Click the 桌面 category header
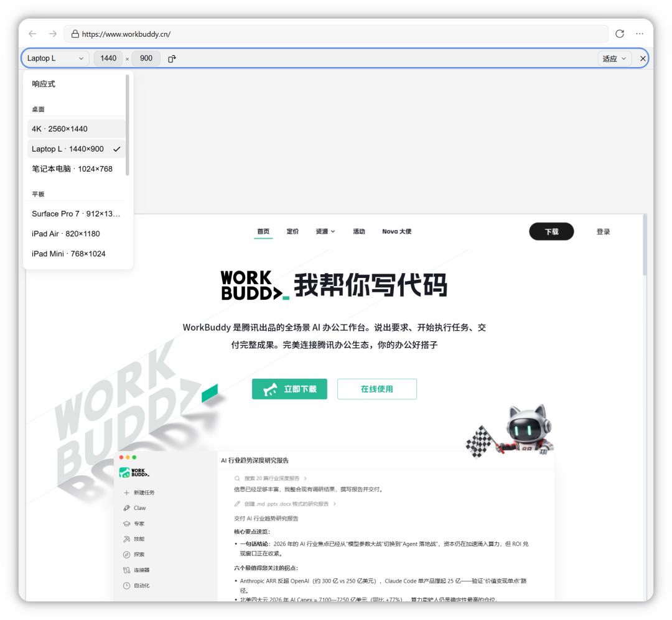This screenshot has height=620, width=672. 38,109
